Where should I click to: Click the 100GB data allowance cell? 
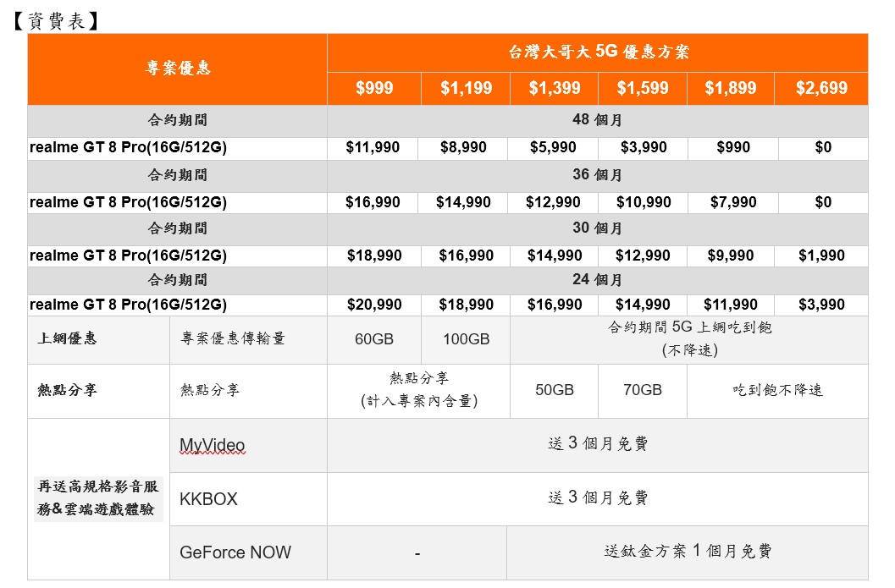tap(466, 339)
